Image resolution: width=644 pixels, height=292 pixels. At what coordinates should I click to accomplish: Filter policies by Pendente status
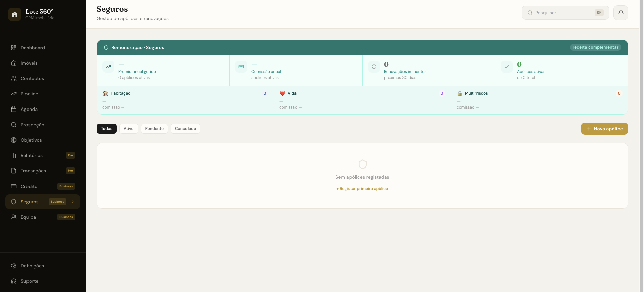[154, 129]
